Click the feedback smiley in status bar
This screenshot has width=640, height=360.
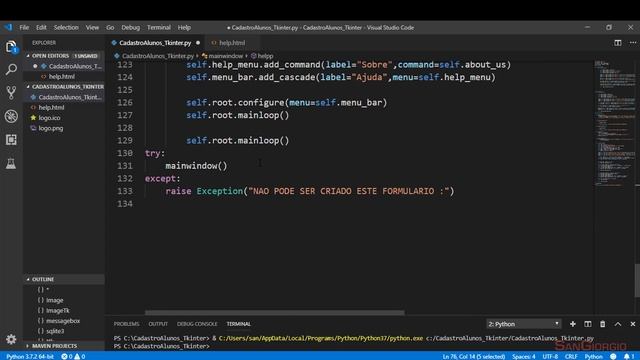pyautogui.click(x=613, y=356)
